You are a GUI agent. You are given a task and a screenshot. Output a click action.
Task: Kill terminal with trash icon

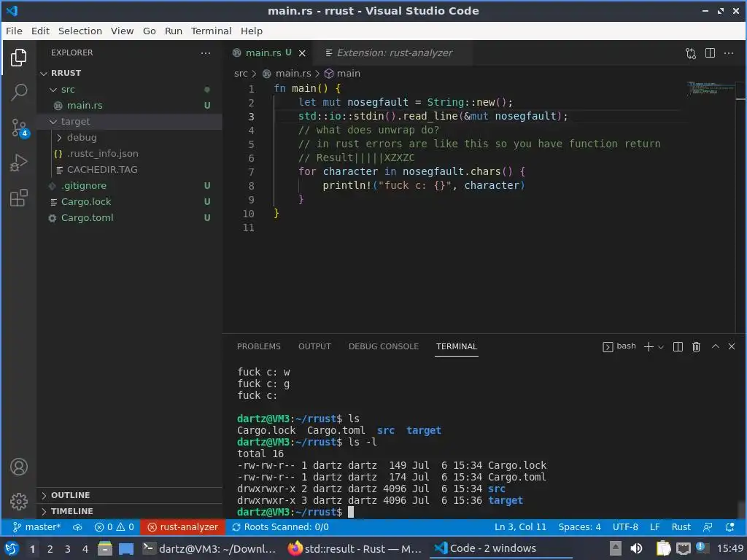coord(696,346)
